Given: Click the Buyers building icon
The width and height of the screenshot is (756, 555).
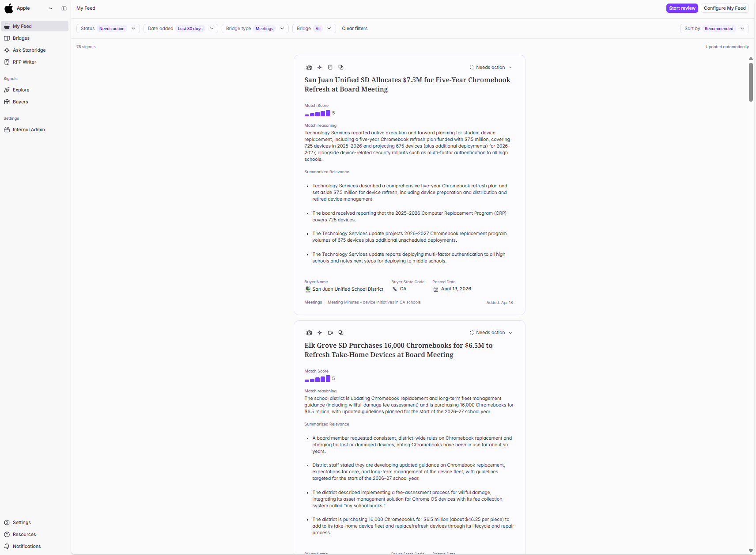Looking at the screenshot, I should tap(7, 102).
